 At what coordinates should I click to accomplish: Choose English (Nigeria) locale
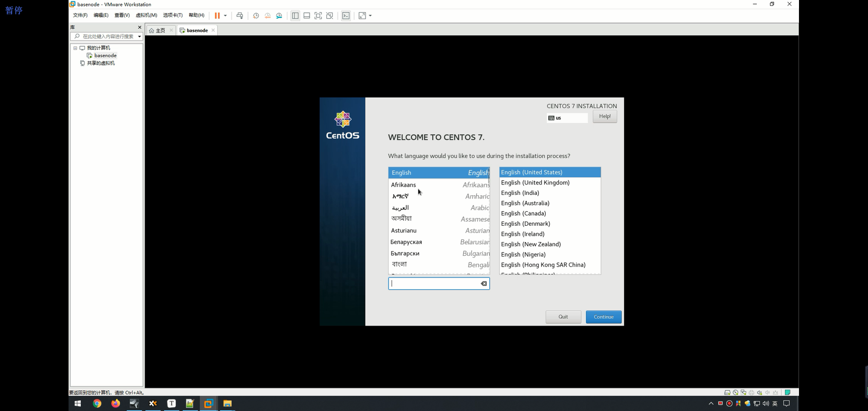(x=550, y=255)
